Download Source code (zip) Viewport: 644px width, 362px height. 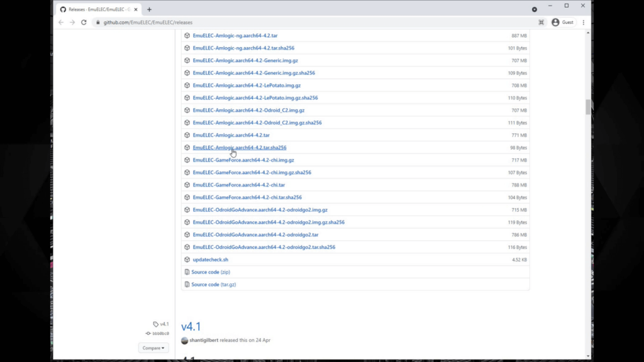tap(211, 272)
